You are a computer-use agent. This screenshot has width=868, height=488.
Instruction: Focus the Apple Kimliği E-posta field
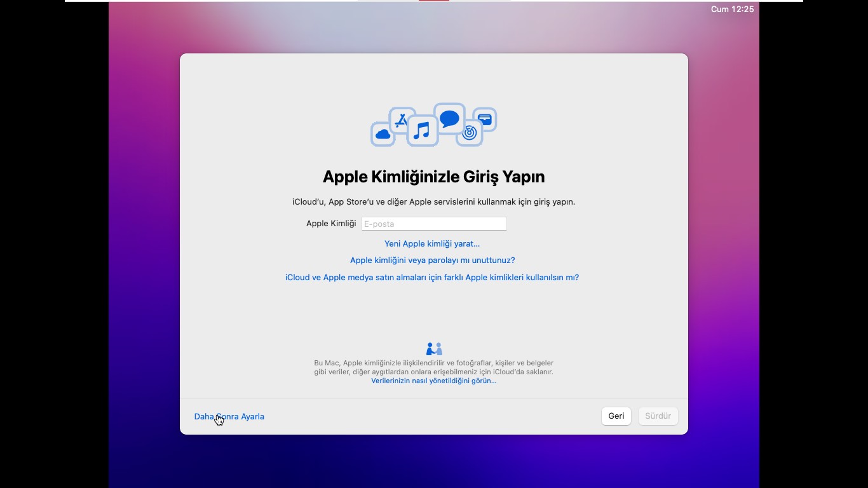[434, 224]
